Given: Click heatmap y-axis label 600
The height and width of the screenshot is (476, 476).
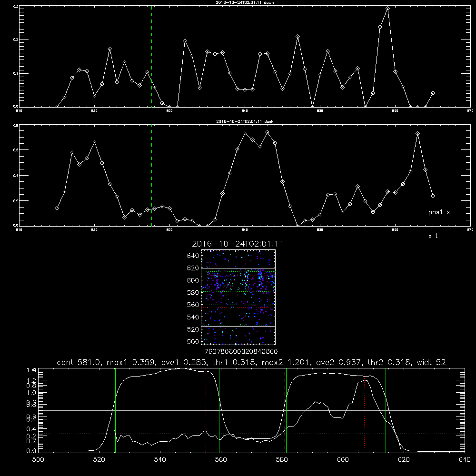Looking at the screenshot, I should click(193, 280).
